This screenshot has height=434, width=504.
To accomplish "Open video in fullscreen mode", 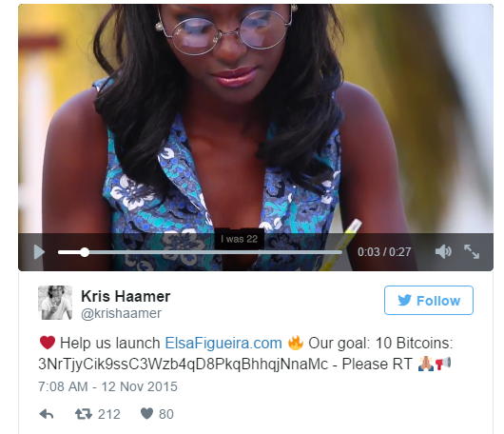I will click(x=472, y=251).
